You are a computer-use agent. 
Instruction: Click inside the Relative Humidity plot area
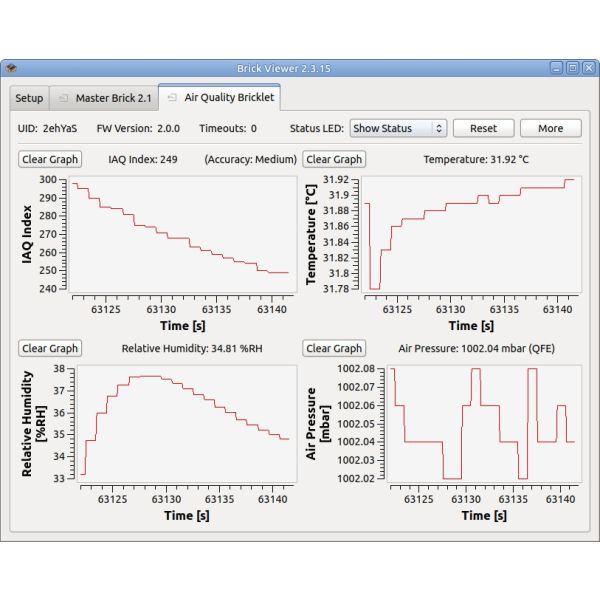click(x=187, y=424)
